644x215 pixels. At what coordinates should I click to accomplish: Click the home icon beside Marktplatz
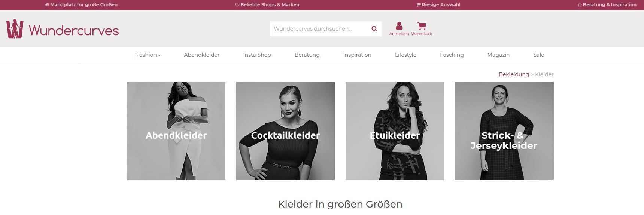[x=47, y=5]
